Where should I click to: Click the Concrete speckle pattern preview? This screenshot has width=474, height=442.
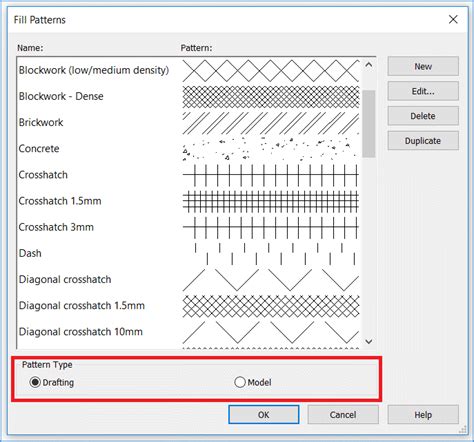pyautogui.click(x=271, y=149)
